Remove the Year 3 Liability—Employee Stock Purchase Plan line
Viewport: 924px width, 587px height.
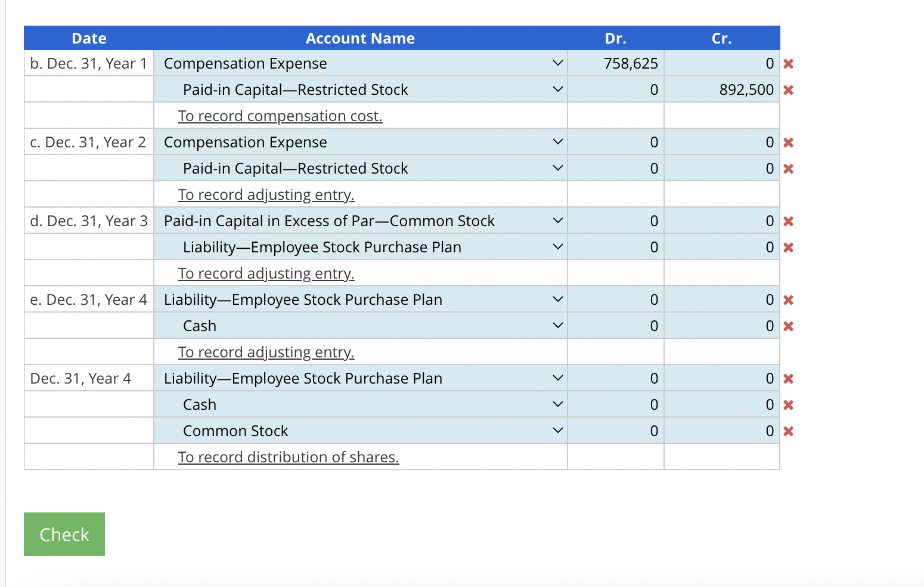pyautogui.click(x=788, y=246)
